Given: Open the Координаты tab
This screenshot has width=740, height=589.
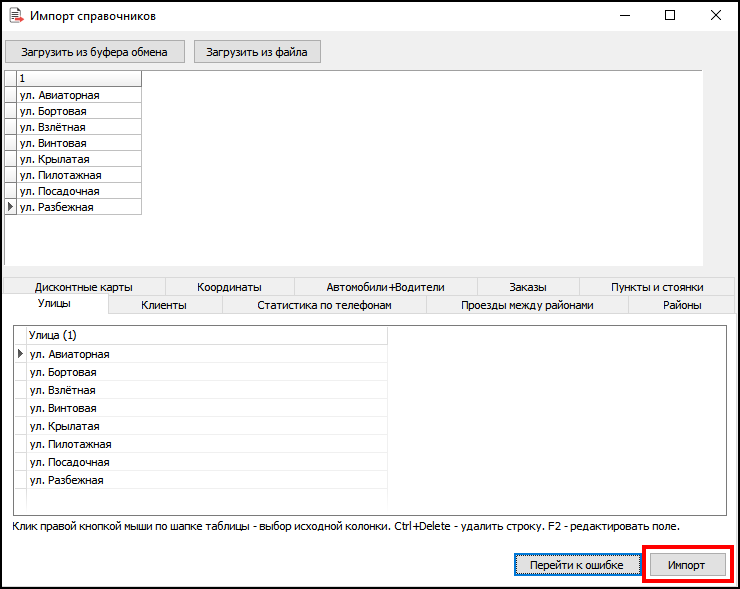Looking at the screenshot, I should [x=229, y=286].
